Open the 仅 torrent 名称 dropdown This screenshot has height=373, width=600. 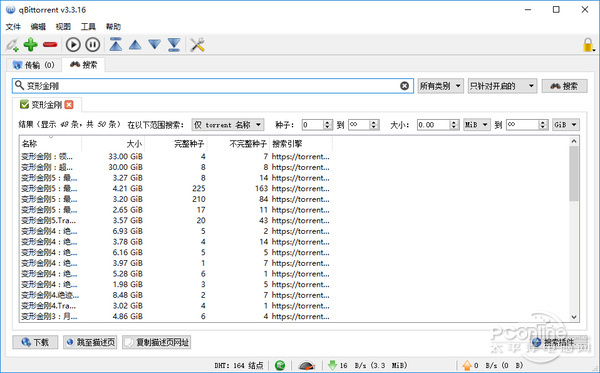[x=228, y=125]
